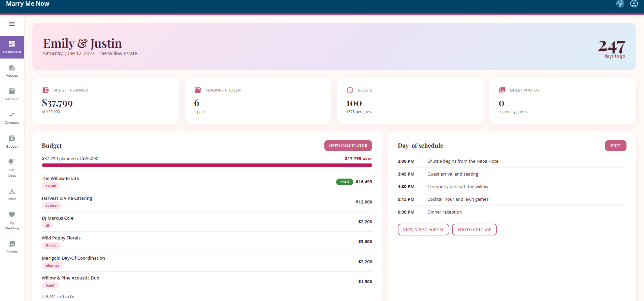Open DIY Ideas in the sidebar

click(12, 168)
